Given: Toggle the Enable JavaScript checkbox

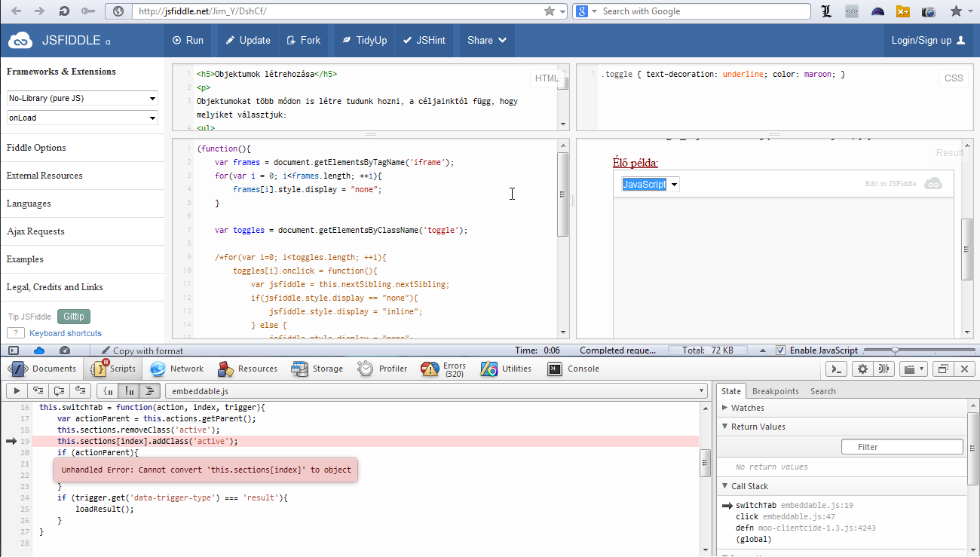Looking at the screenshot, I should point(780,350).
